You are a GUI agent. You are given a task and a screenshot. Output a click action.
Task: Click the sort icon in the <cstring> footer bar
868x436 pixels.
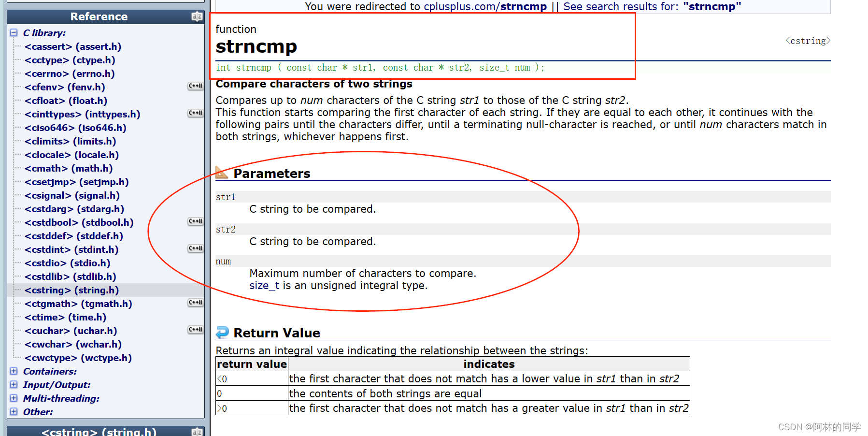tap(198, 432)
